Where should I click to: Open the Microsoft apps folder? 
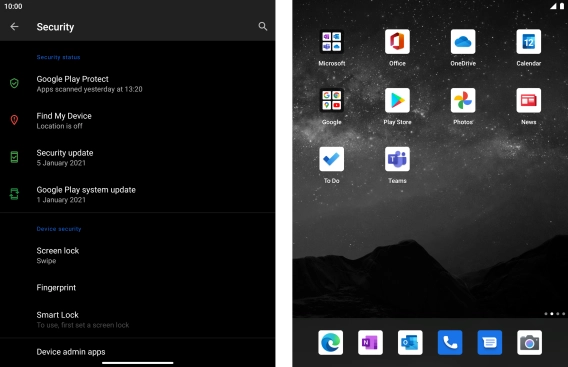[x=331, y=42]
